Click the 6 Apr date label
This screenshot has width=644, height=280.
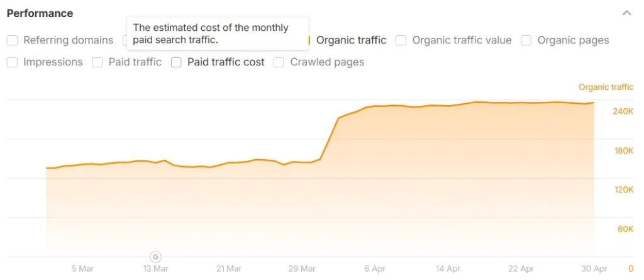(x=375, y=269)
